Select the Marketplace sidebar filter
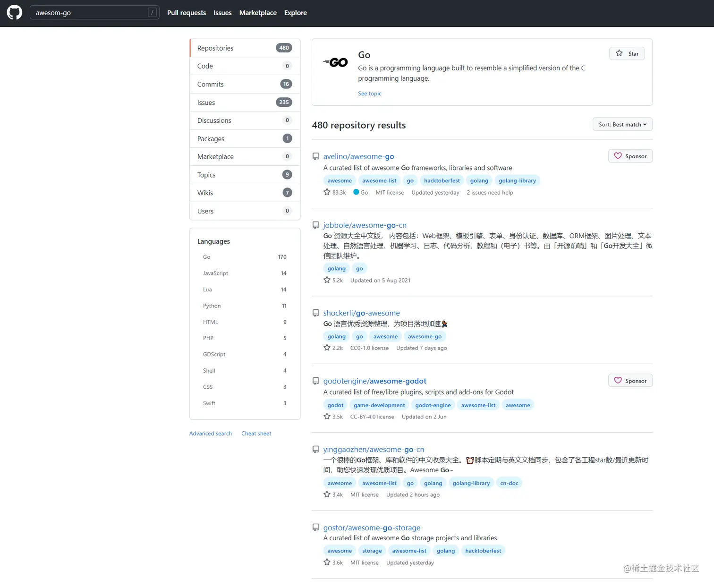Image resolution: width=714 pixels, height=588 pixels. 245,157
